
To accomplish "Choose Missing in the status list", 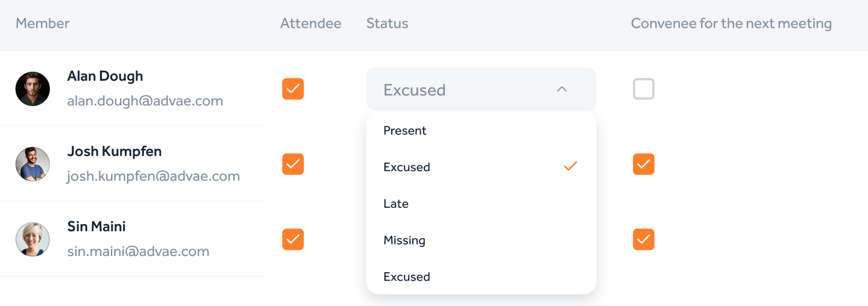I will click(x=404, y=240).
